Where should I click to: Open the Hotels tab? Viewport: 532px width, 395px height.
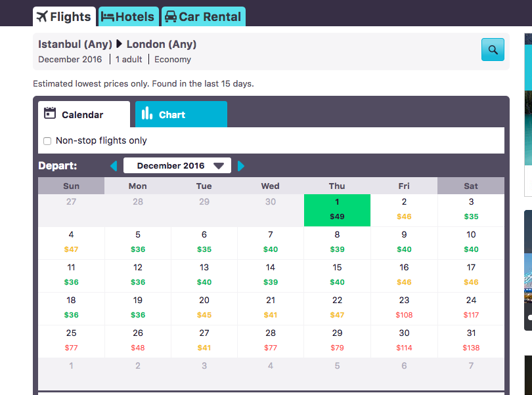tap(128, 17)
